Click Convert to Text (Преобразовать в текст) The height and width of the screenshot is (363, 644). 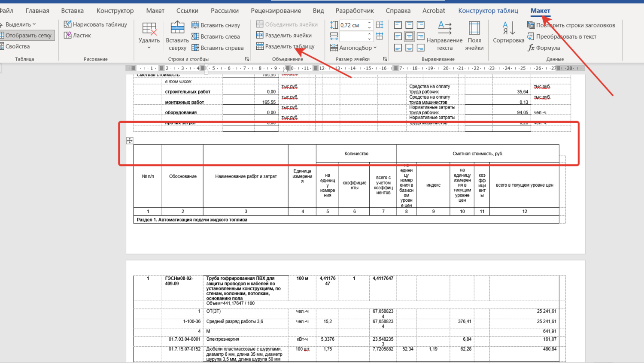(x=562, y=36)
